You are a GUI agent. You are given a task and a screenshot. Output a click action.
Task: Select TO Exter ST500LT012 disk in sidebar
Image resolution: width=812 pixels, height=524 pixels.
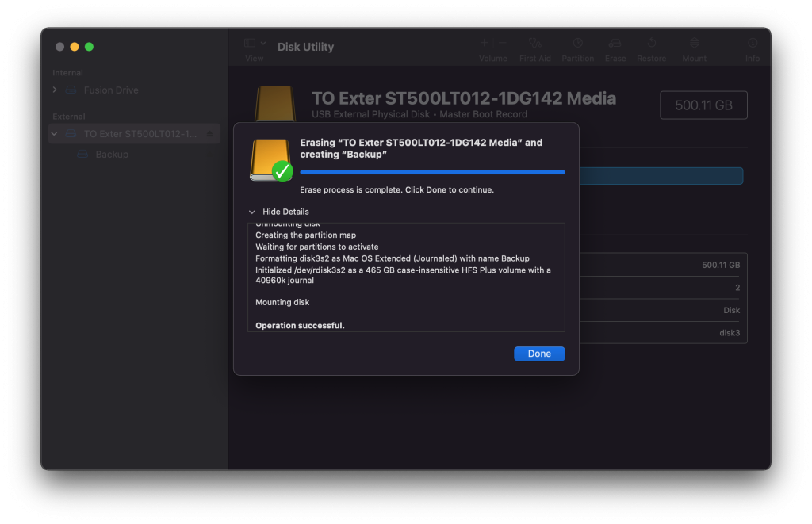(135, 134)
